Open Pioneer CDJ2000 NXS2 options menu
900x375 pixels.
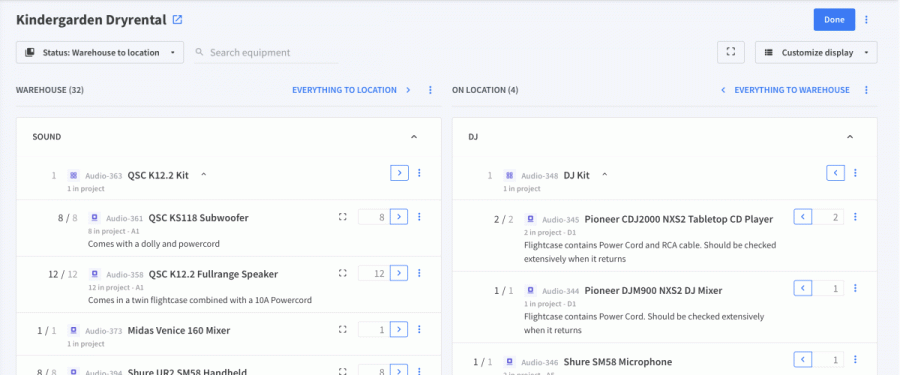[x=855, y=217]
